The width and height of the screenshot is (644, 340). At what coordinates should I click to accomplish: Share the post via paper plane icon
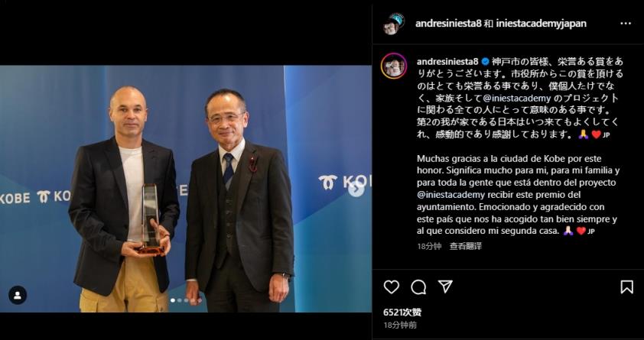[445, 287]
